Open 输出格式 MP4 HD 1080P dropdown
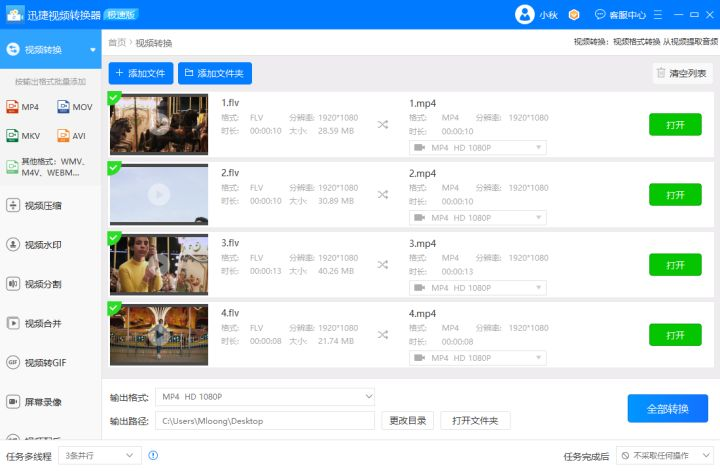 pyautogui.click(x=265, y=397)
